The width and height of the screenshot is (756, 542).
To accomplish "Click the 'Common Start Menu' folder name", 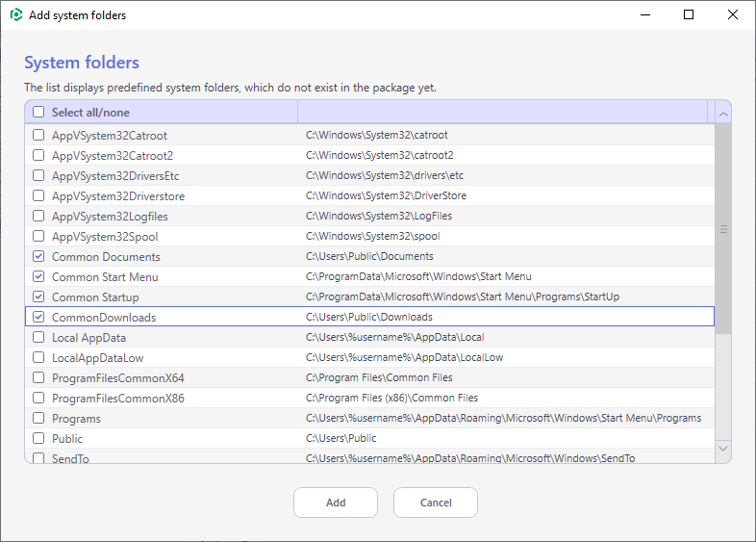I will (x=105, y=277).
